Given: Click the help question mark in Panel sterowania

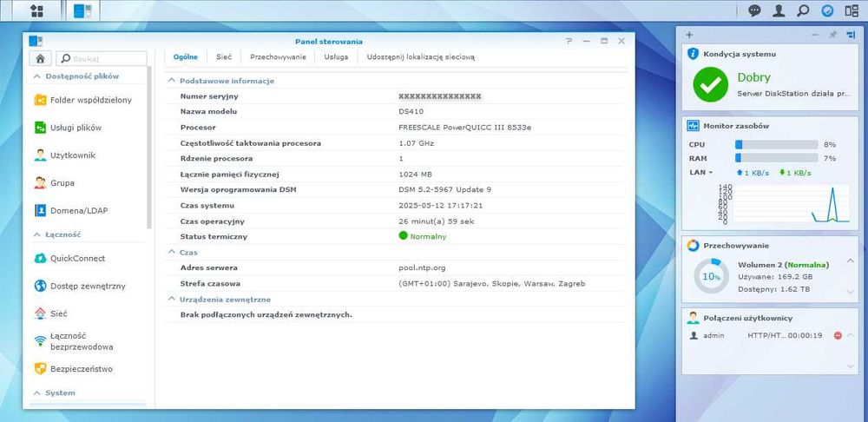Looking at the screenshot, I should [569, 42].
